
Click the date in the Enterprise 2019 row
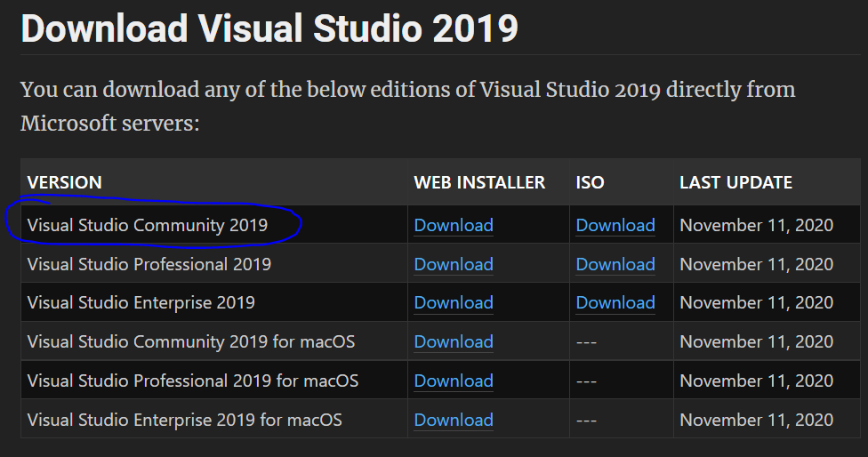click(756, 302)
